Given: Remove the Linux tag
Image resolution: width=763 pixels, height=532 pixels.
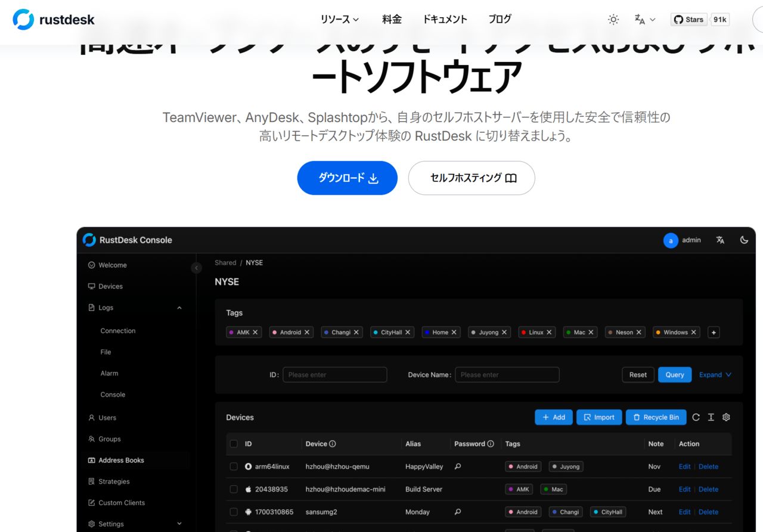Looking at the screenshot, I should [x=550, y=332].
